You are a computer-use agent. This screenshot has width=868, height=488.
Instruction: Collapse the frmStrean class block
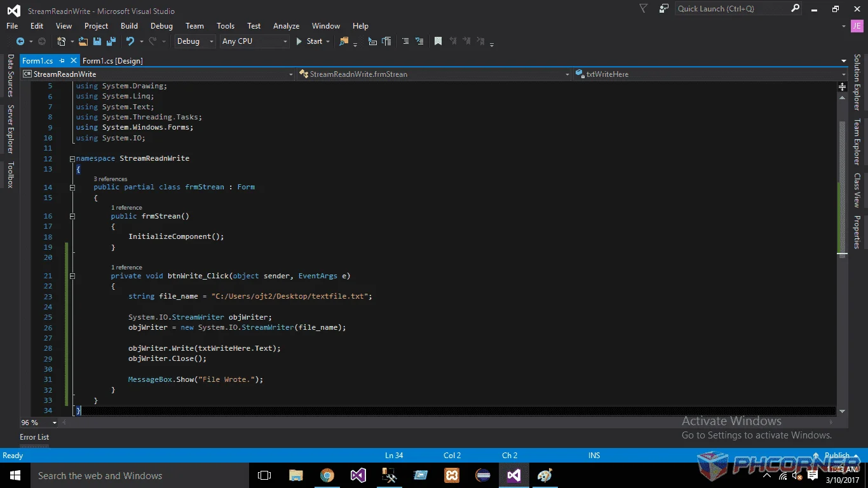[72, 187]
